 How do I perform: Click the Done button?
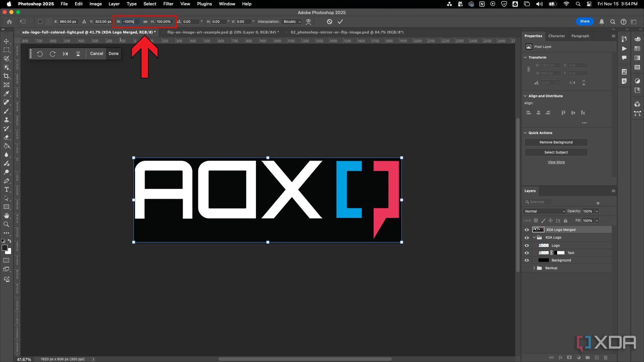(113, 54)
